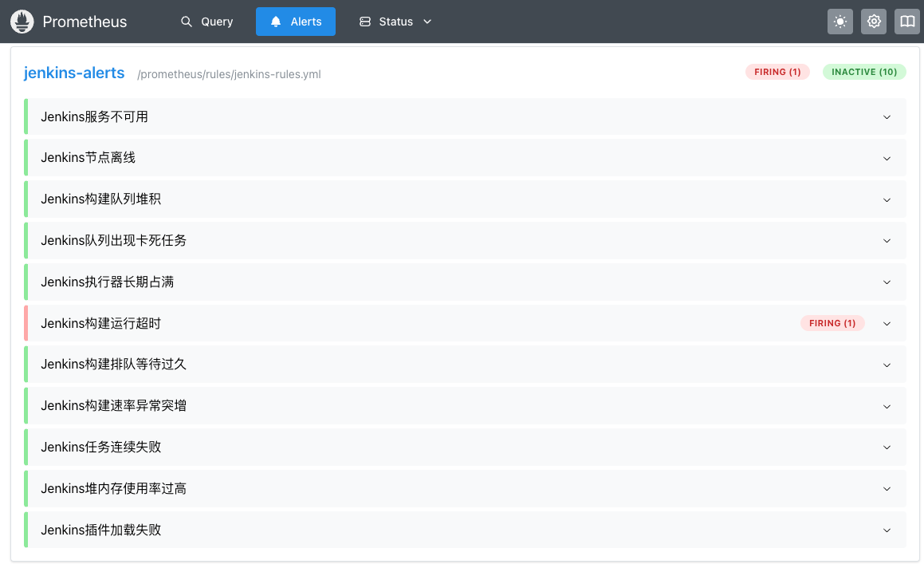This screenshot has width=924, height=564.
Task: Select rule name Jenkins节点离线
Action: (x=88, y=157)
